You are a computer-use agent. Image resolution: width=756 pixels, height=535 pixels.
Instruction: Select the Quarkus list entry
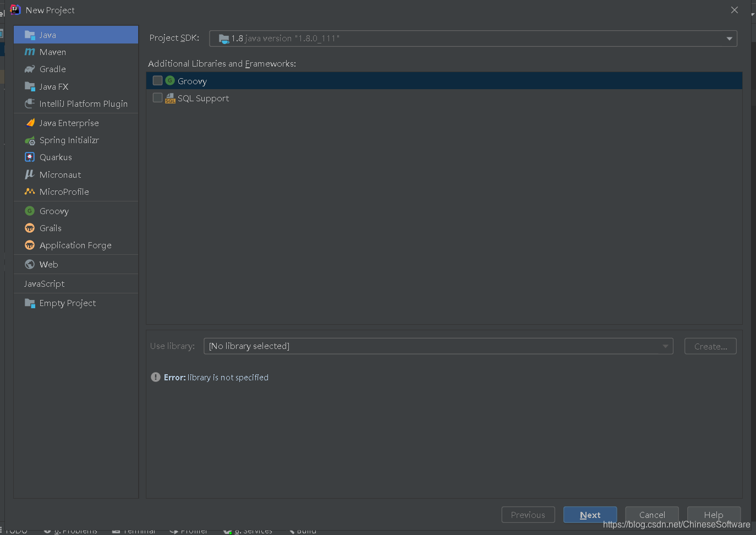(x=76, y=157)
